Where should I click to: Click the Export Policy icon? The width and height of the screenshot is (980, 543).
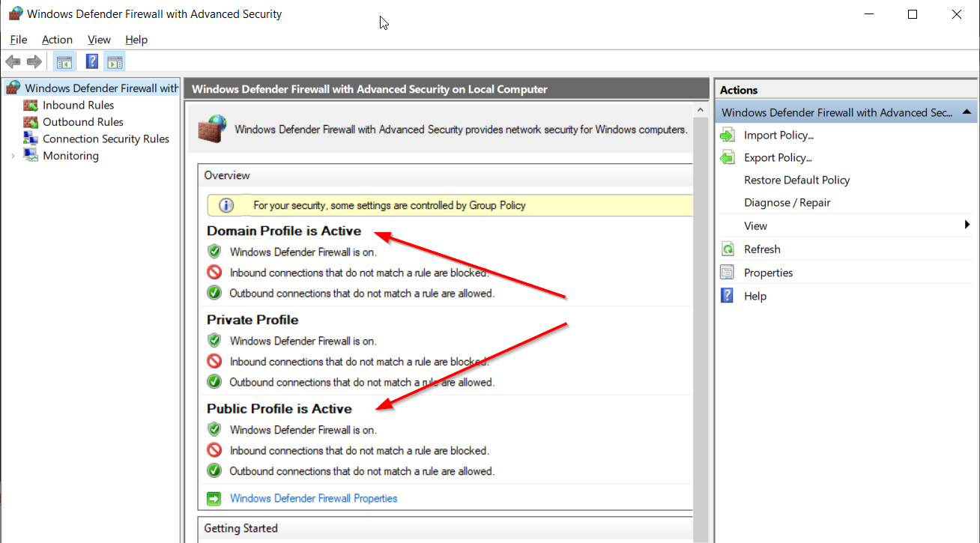click(728, 157)
